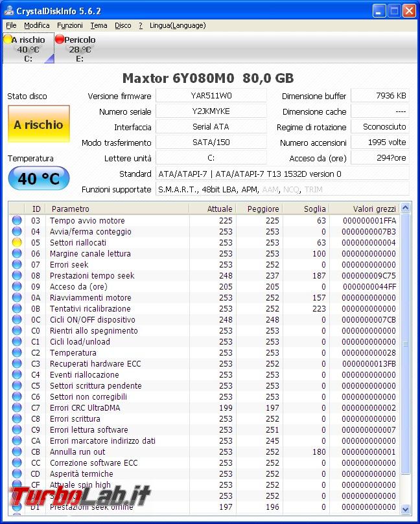
Task: Click the status icon for Errori lettura software
Action: tap(17, 430)
